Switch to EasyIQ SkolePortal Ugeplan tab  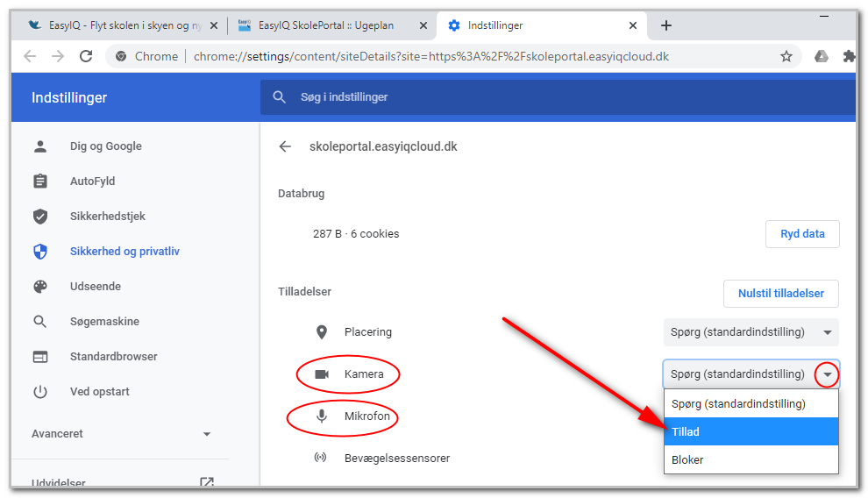click(x=326, y=25)
